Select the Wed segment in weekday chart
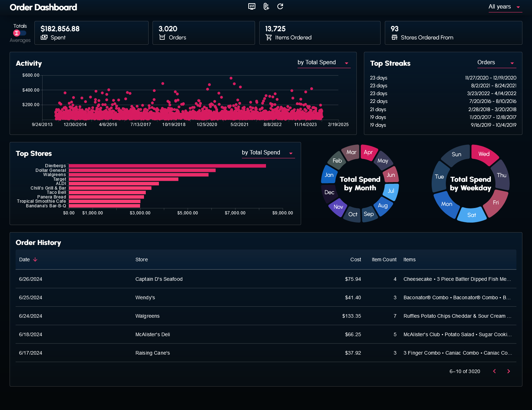 click(x=484, y=154)
